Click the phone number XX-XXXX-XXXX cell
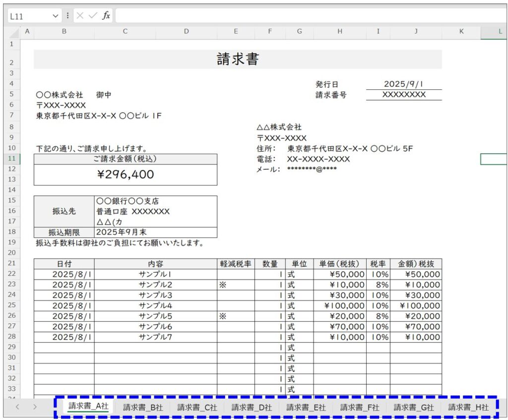This screenshot has width=508, height=420. click(x=318, y=159)
